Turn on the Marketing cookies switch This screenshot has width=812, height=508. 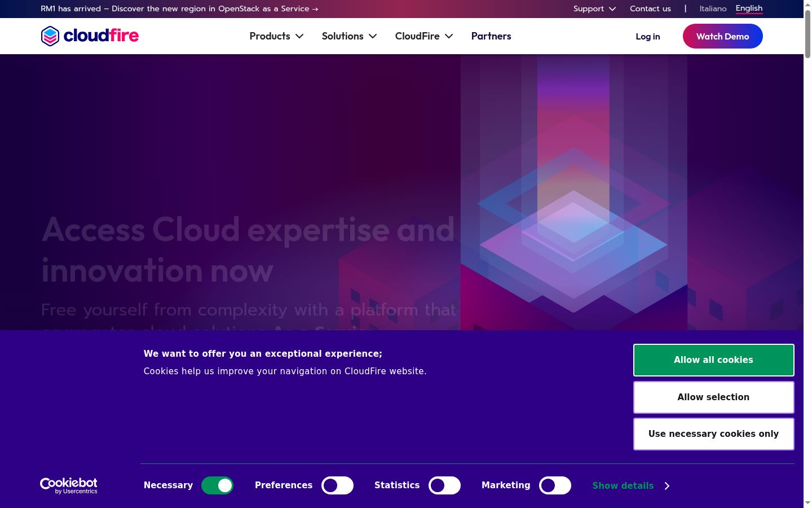(555, 485)
